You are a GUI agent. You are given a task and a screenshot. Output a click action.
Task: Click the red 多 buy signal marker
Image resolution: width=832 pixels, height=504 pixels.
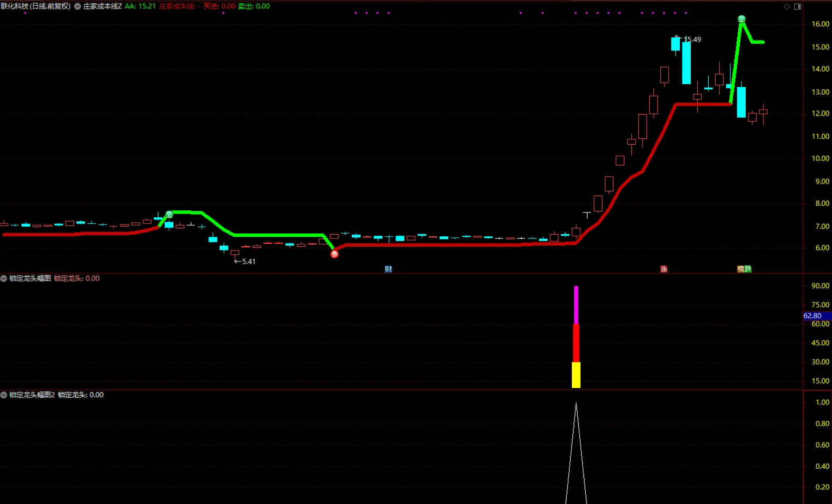tap(334, 254)
